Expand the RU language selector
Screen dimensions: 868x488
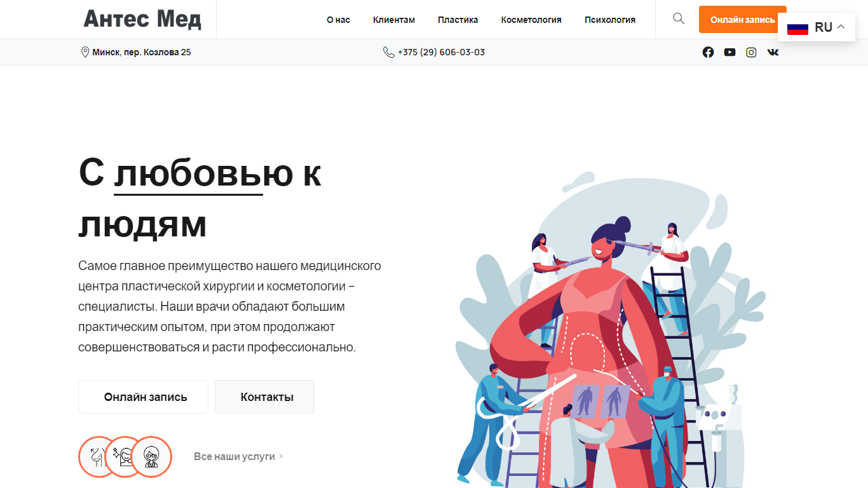[817, 27]
